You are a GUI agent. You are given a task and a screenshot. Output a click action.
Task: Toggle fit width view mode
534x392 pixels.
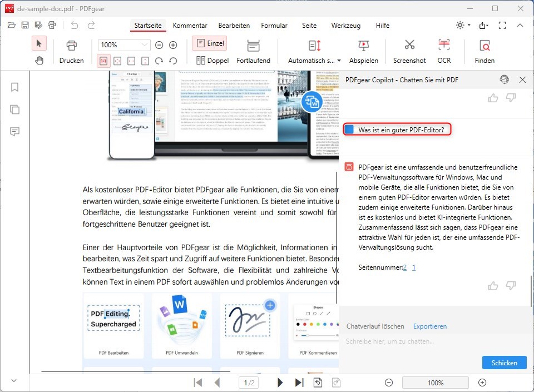[x=131, y=61]
